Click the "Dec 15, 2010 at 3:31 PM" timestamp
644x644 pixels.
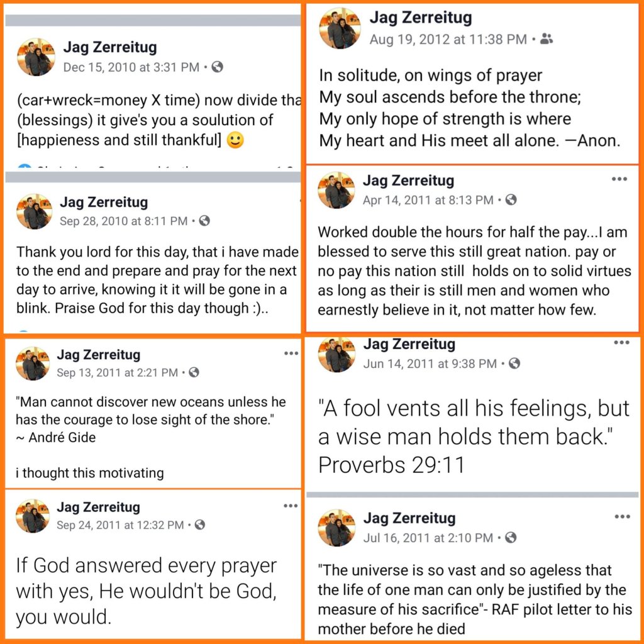tap(131, 67)
